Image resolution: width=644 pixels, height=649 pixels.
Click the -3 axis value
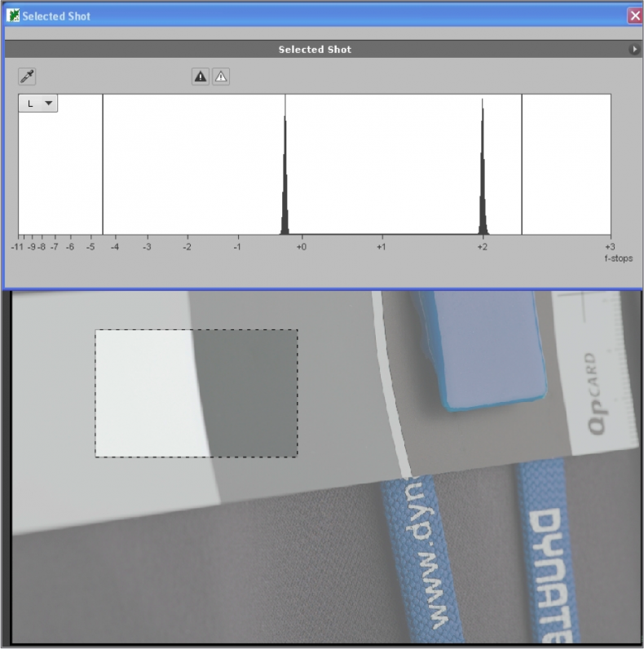147,247
